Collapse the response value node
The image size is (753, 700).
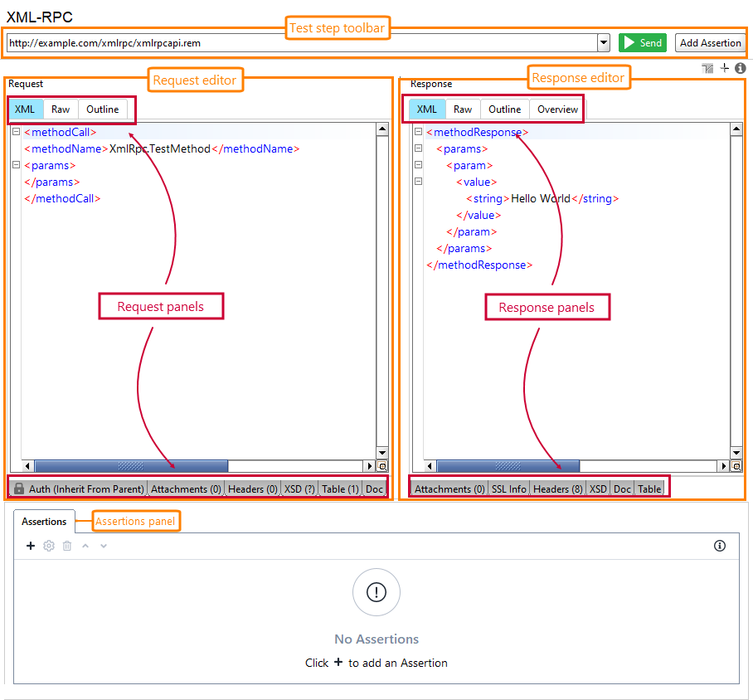[418, 181]
